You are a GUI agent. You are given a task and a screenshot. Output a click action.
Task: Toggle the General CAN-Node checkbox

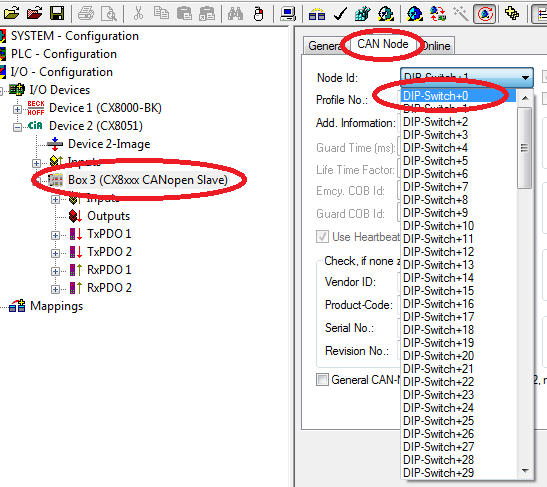tap(322, 379)
